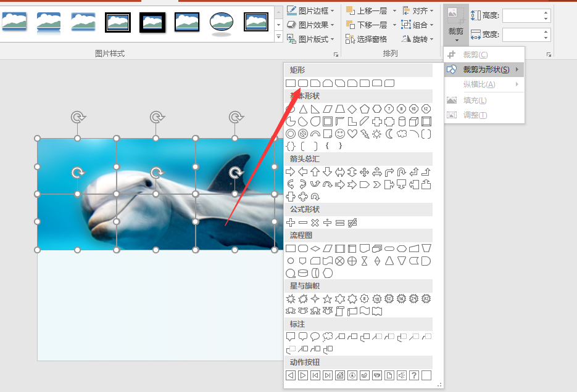This screenshot has width=577, height=392.
Task: Select the cube shape
Action: click(414, 121)
